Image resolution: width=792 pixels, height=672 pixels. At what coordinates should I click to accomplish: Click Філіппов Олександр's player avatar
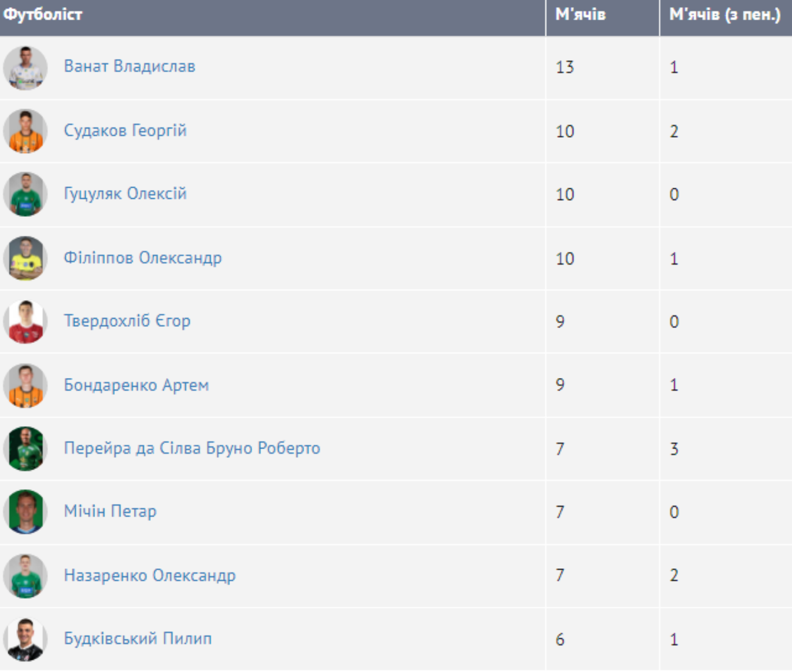(25, 258)
